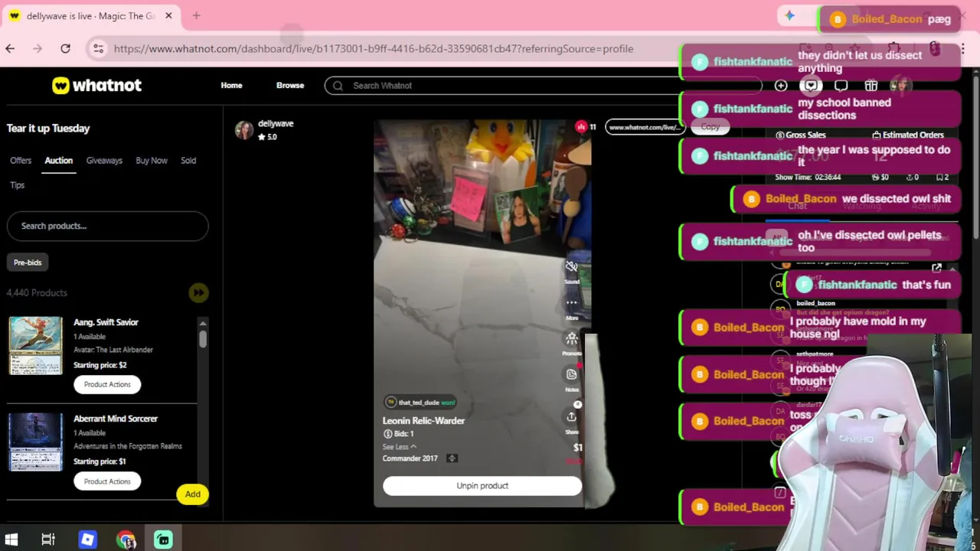Click the viewer count icon showing 11
Screen dimensions: 980x551
click(581, 127)
